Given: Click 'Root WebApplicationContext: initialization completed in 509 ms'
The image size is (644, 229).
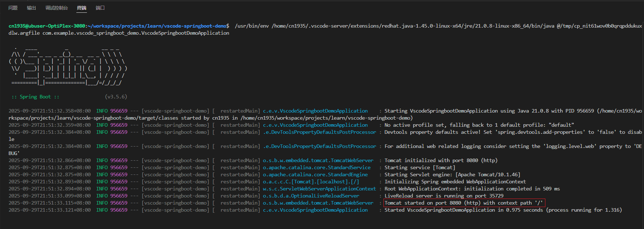Looking at the screenshot, I should 472,189.
